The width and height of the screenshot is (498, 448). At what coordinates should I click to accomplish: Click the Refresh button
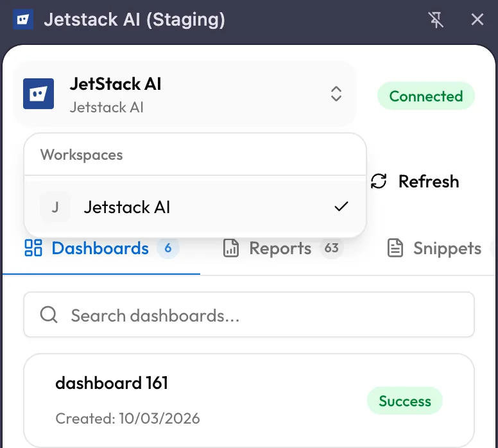(415, 182)
